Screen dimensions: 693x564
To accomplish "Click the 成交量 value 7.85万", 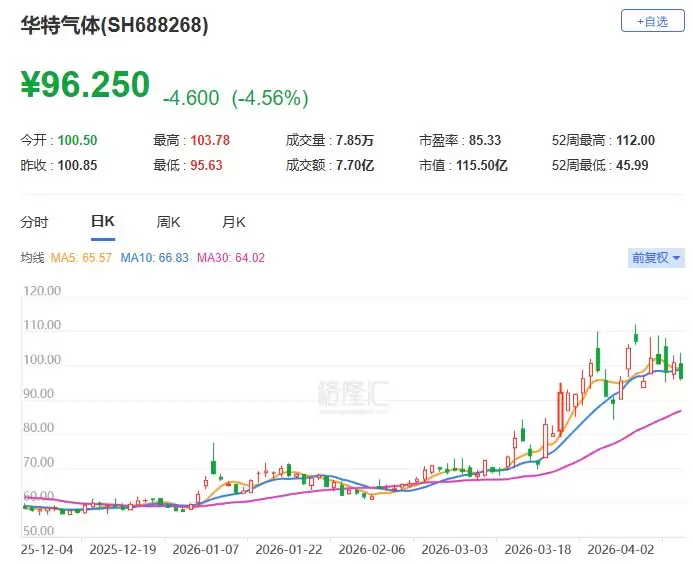I will [356, 140].
